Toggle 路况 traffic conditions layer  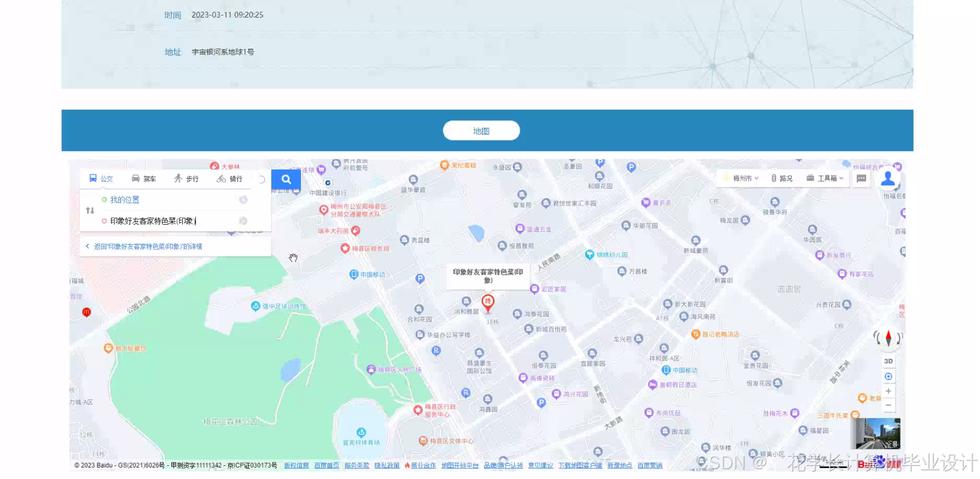[x=782, y=178]
